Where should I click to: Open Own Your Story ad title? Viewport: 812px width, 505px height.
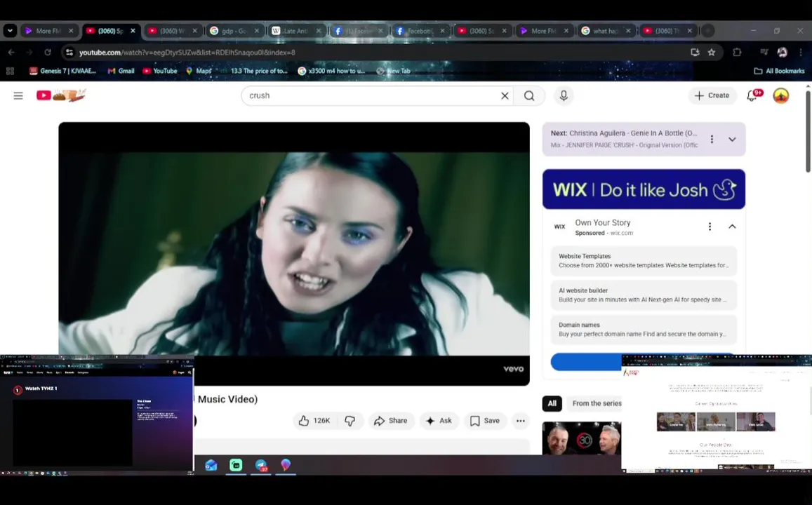[602, 222]
